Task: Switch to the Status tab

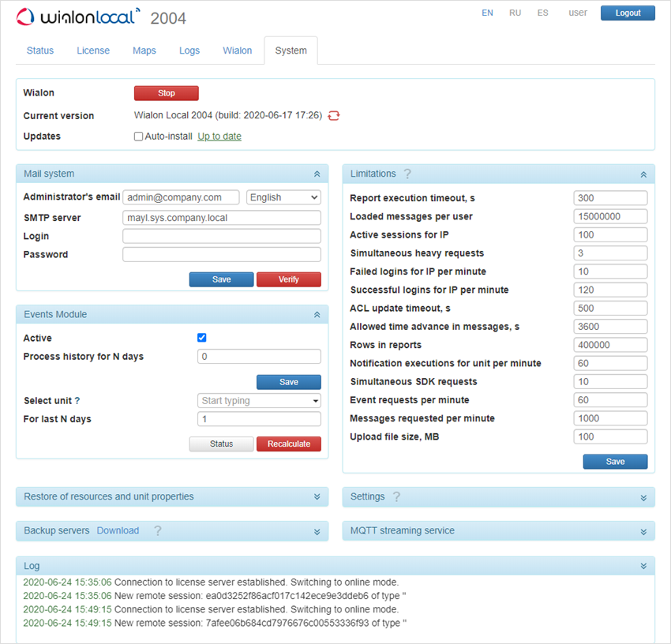Action: pyautogui.click(x=40, y=51)
